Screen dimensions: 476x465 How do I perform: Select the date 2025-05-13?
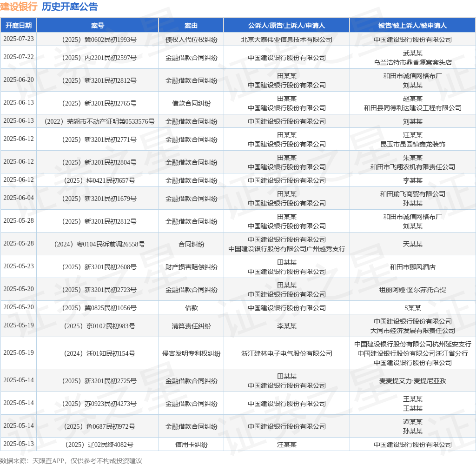[19, 444]
